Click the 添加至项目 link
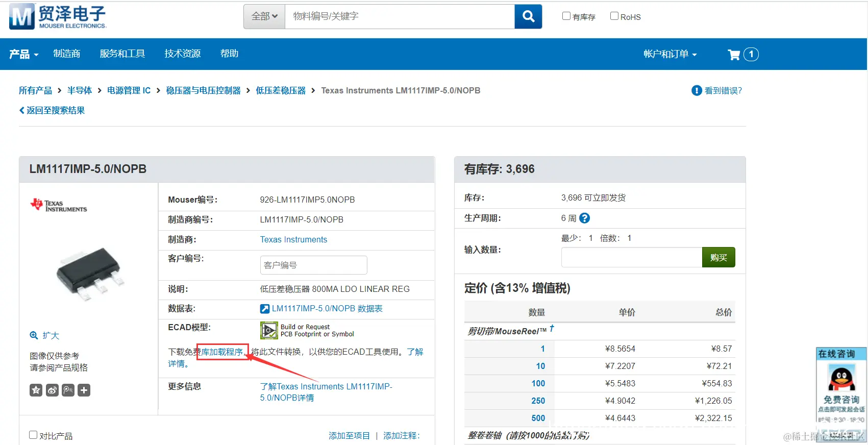Screen dimensions: 868x445 click(x=349, y=436)
